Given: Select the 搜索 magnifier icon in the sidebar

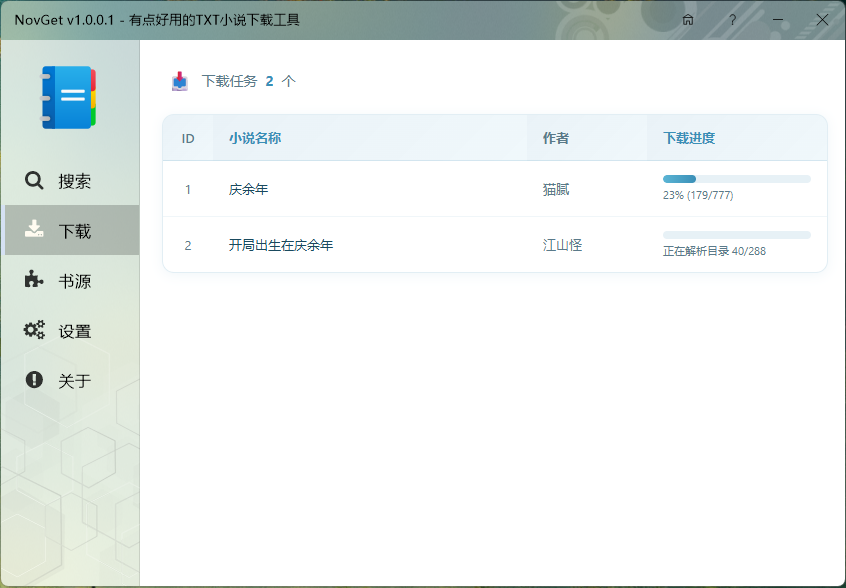Looking at the screenshot, I should pos(34,181).
